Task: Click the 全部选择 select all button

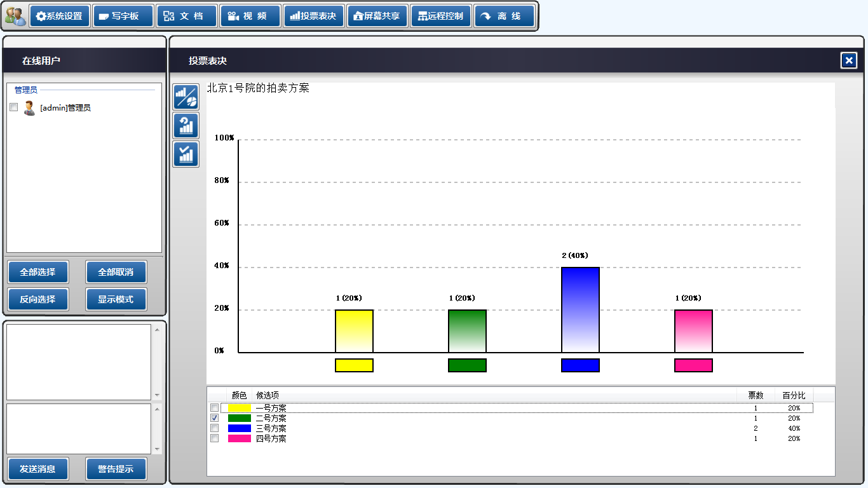Action: [x=38, y=272]
